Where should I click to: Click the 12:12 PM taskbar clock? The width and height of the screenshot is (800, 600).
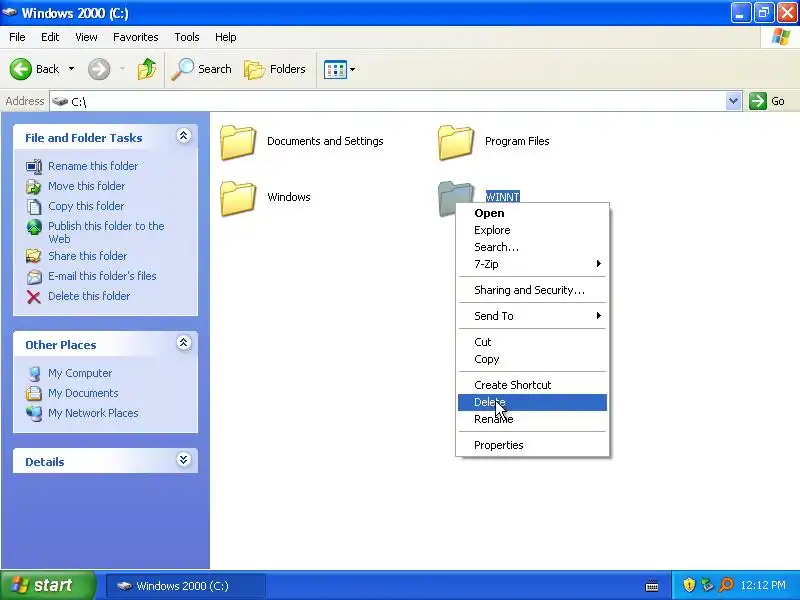click(763, 585)
